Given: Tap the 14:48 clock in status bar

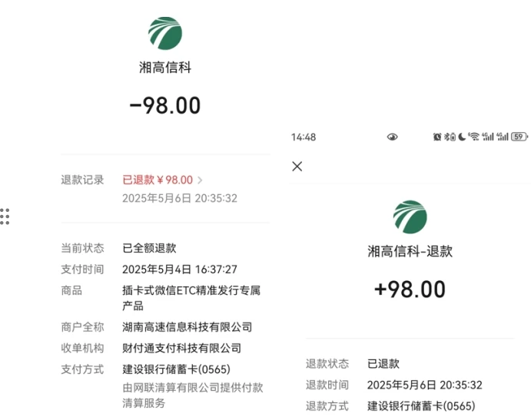Looking at the screenshot, I should click(x=304, y=137).
